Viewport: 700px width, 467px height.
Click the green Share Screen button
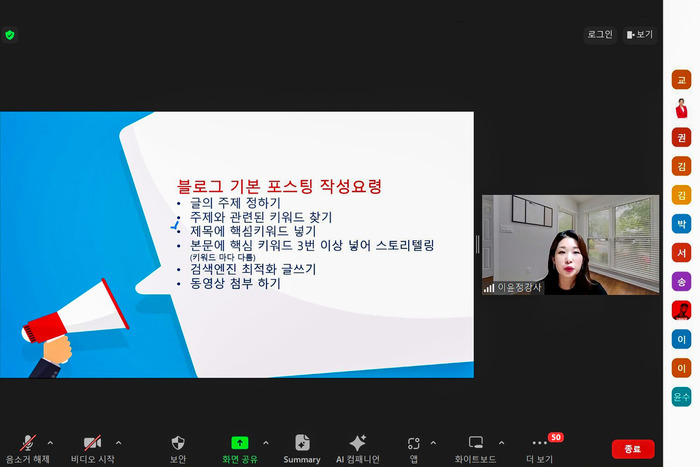[239, 443]
